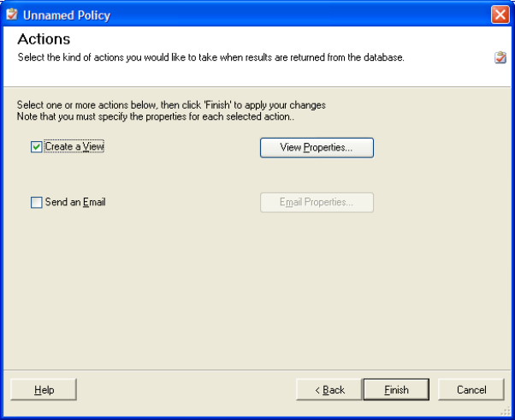Enable the Send an Email checkbox
Screen dimensions: 515x420
tap(36, 203)
